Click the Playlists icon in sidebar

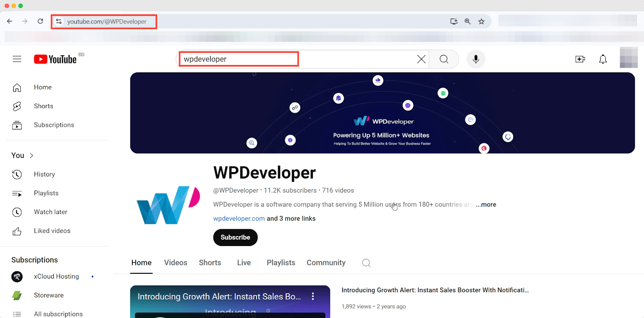pos(17,193)
